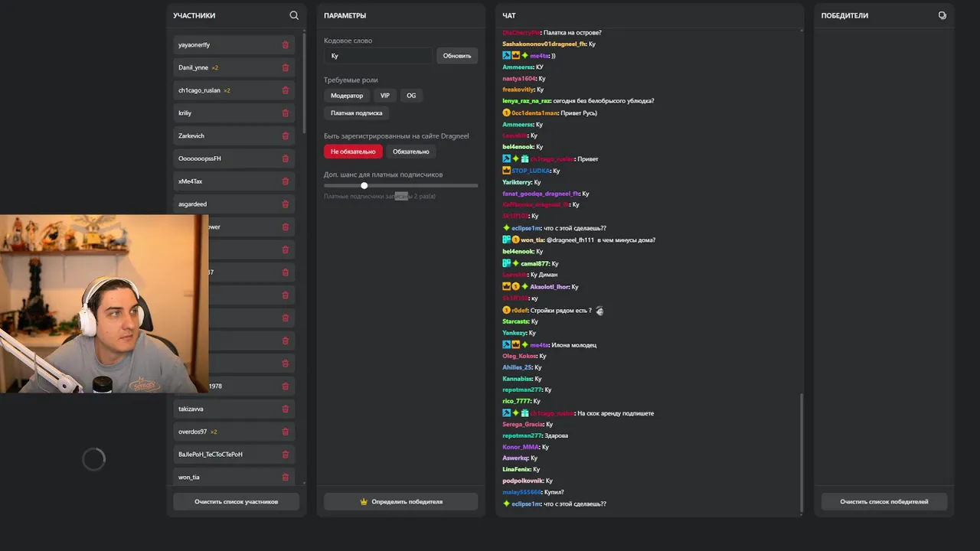The width and height of the screenshot is (980, 551).
Task: Remove Danil_ynne using the trash icon
Action: click(x=286, y=68)
